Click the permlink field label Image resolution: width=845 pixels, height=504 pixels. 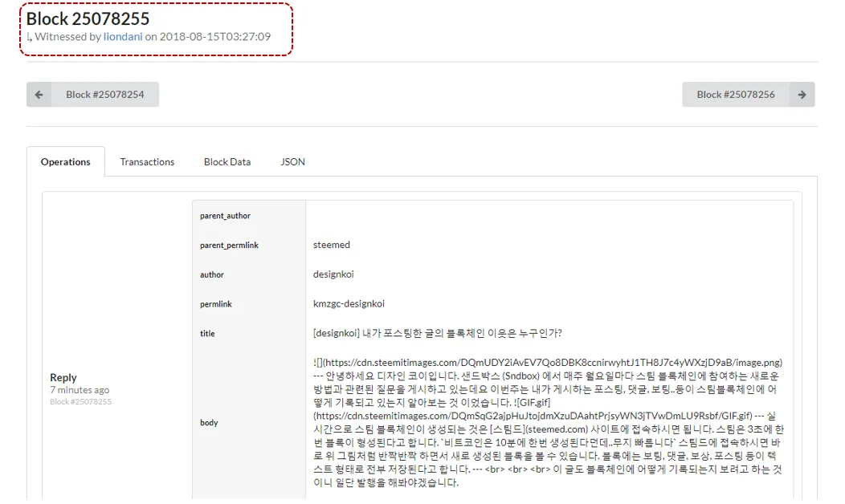coord(215,304)
